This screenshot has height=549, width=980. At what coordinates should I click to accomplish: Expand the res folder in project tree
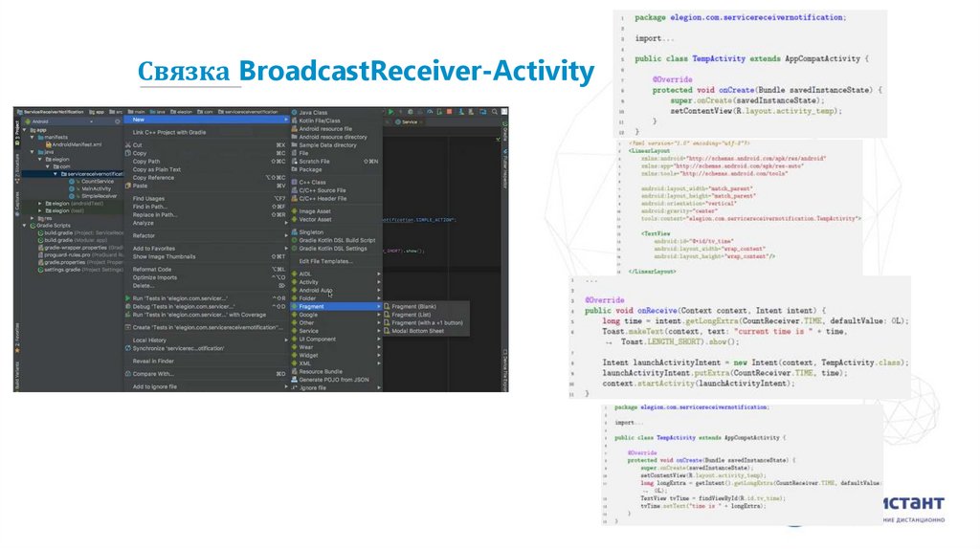(32, 217)
